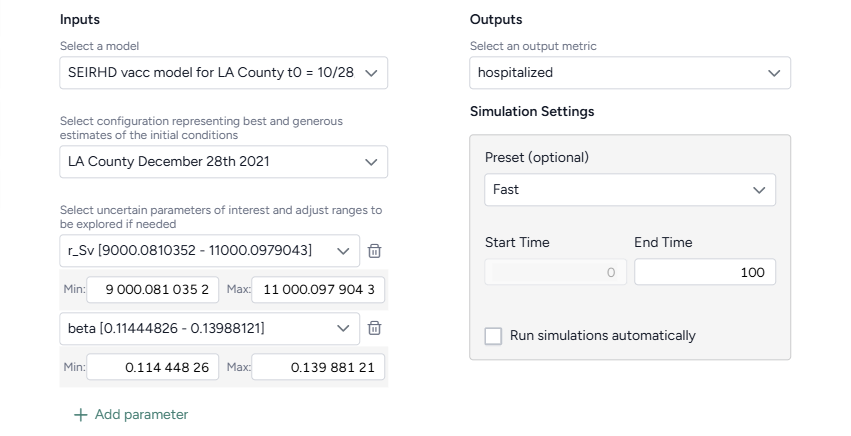Enable Run simulations automatically checkbox
The width and height of the screenshot is (851, 436).
tap(493, 336)
